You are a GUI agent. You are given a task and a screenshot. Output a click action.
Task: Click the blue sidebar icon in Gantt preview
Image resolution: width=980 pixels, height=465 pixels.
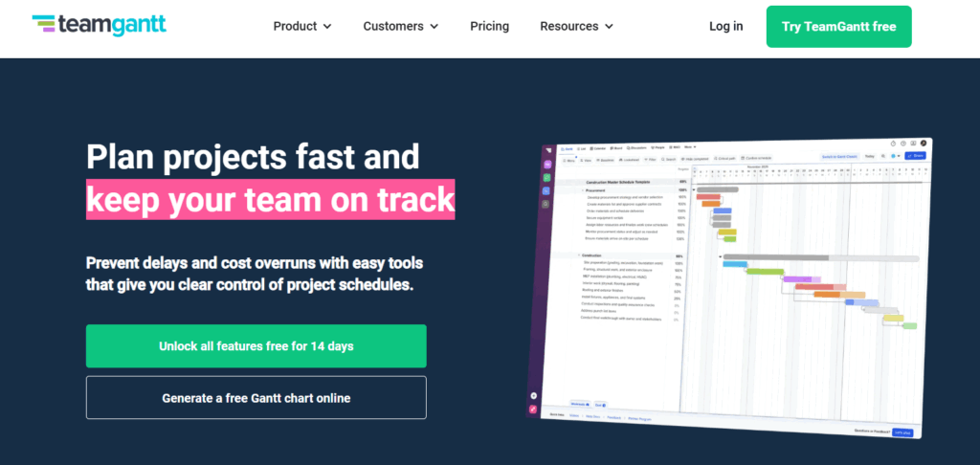coord(546,190)
